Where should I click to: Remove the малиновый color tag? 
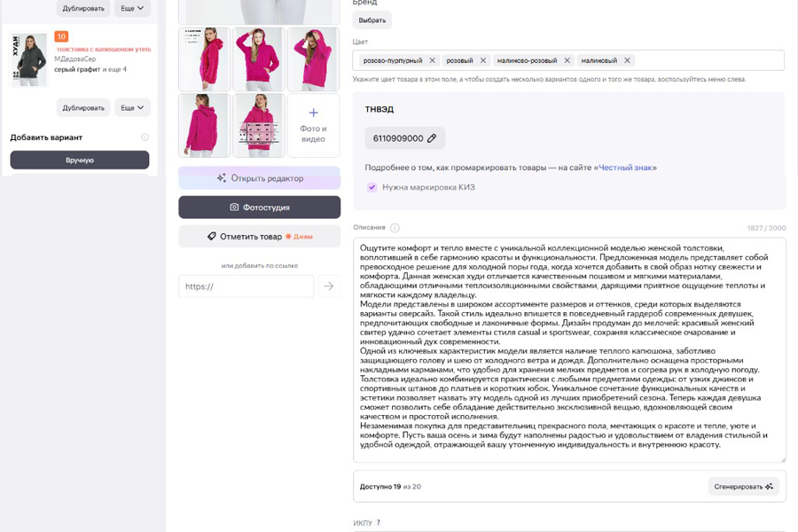pyautogui.click(x=627, y=60)
